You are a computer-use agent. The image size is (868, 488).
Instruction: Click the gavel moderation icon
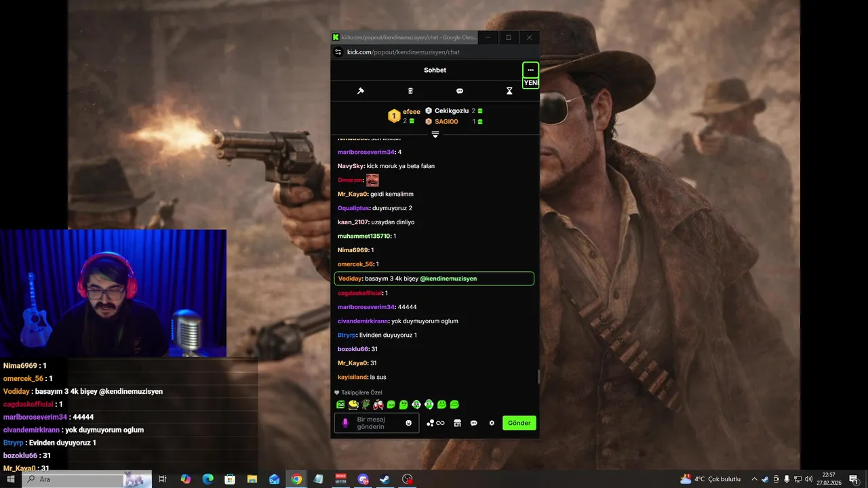(361, 91)
